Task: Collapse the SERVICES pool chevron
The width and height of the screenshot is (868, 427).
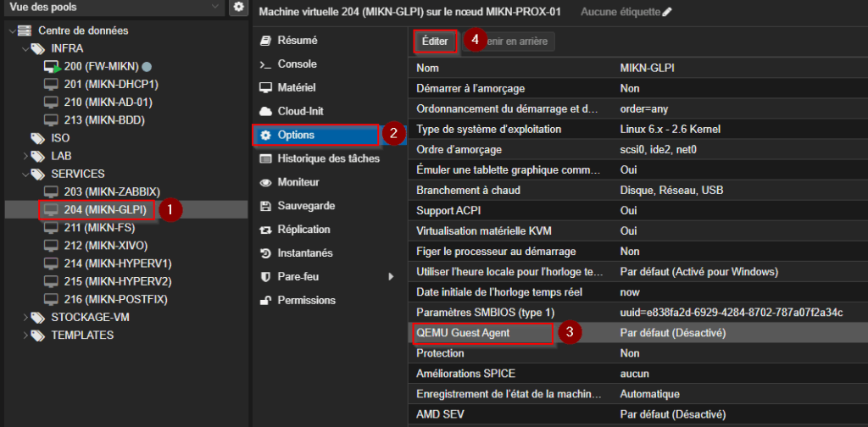Action: click(x=25, y=175)
